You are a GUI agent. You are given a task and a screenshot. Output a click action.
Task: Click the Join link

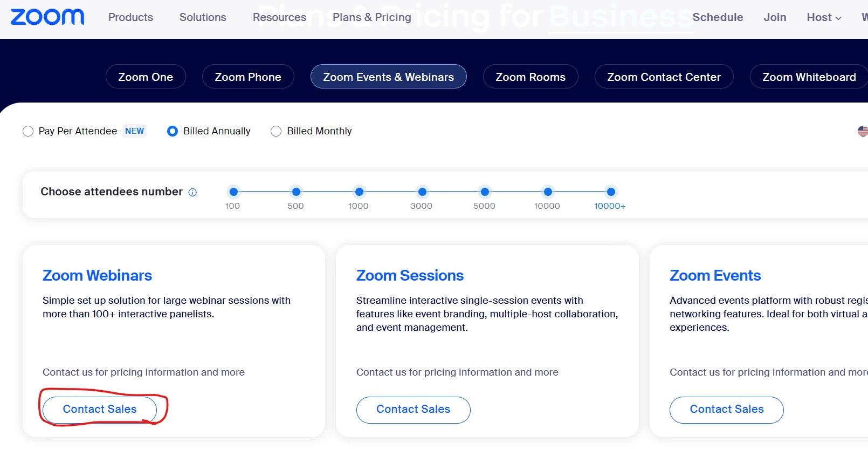775,17
